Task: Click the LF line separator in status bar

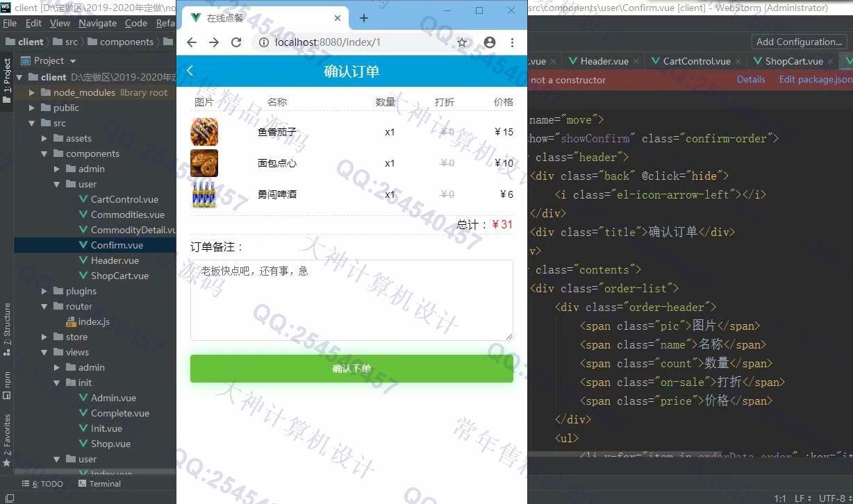Action: pyautogui.click(x=802, y=498)
